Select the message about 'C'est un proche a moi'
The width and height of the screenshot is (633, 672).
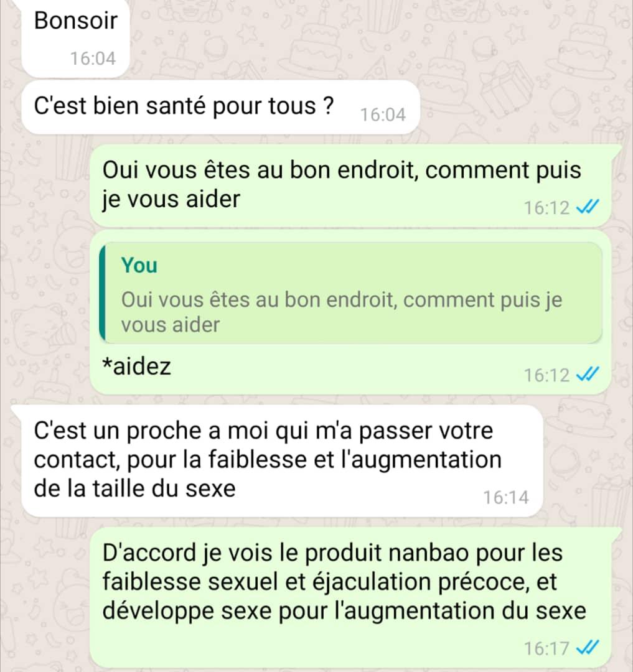coord(282,460)
